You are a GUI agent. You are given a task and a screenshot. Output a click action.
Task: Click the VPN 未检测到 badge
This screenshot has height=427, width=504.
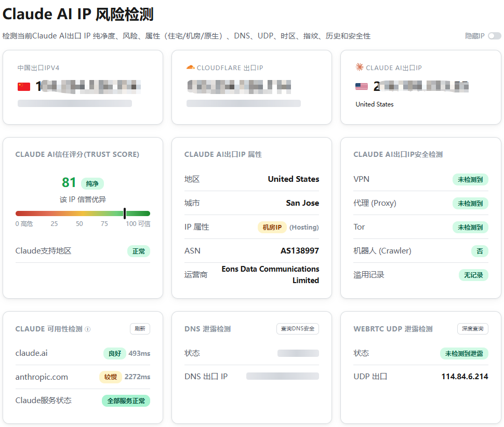pos(470,180)
